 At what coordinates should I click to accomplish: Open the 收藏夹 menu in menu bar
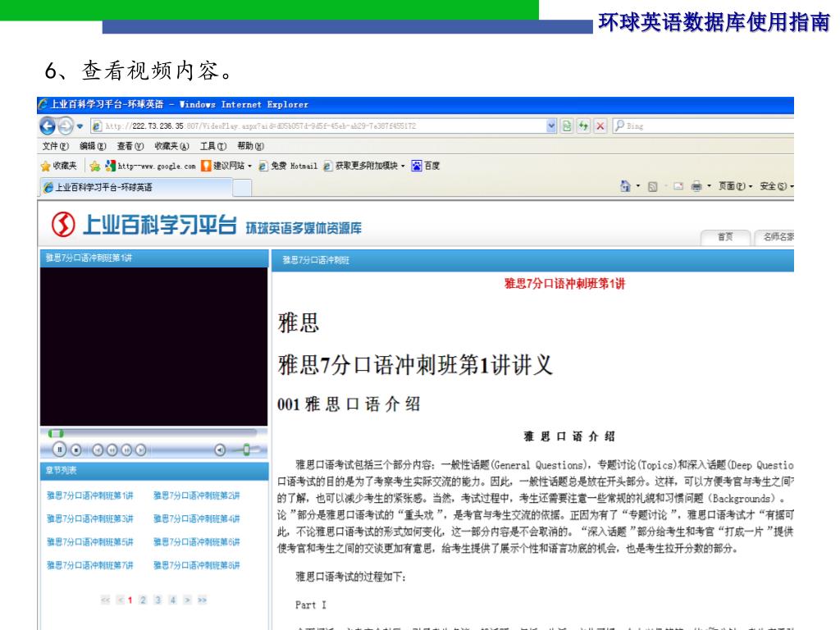coord(171,146)
